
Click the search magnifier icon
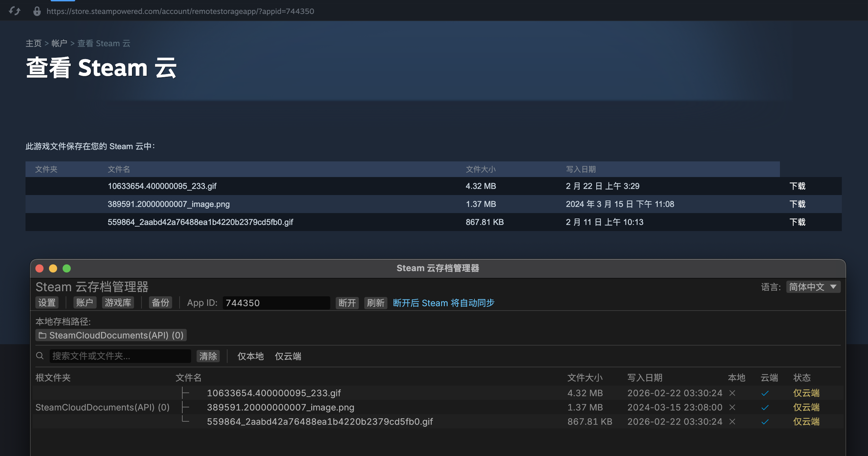tap(40, 356)
